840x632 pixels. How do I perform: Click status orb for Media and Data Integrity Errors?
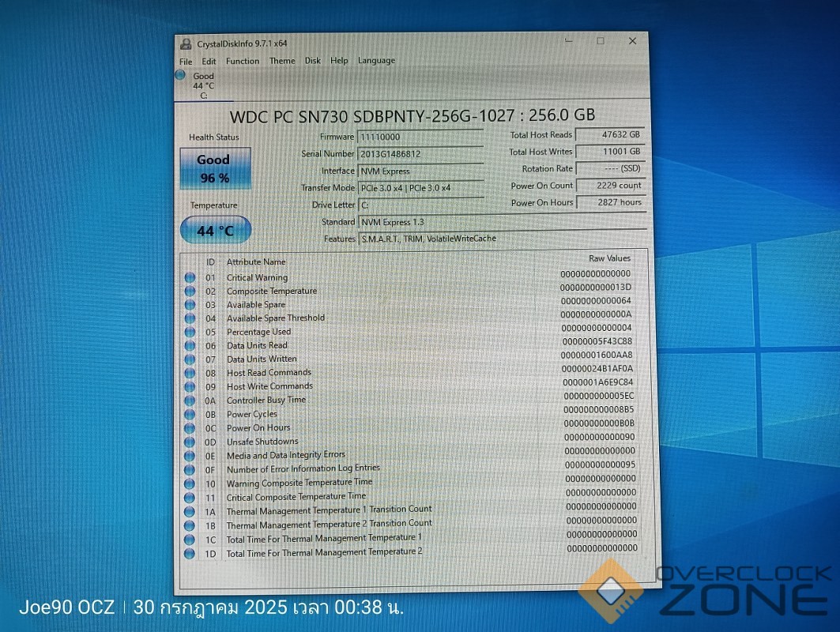point(190,457)
